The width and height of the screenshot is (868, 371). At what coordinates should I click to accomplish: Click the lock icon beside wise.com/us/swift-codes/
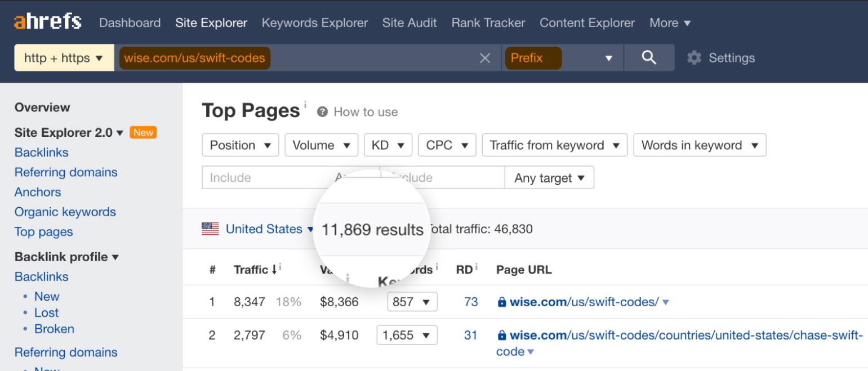coord(501,302)
